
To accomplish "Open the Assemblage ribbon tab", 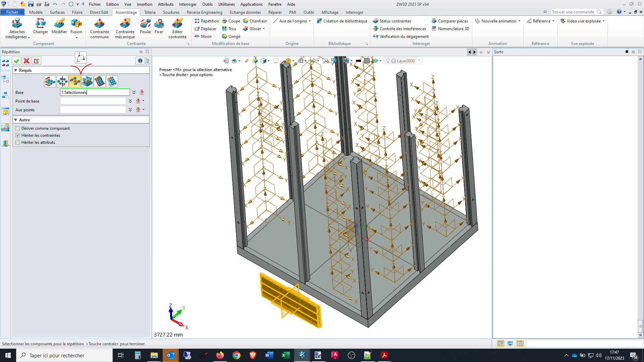I will point(126,12).
